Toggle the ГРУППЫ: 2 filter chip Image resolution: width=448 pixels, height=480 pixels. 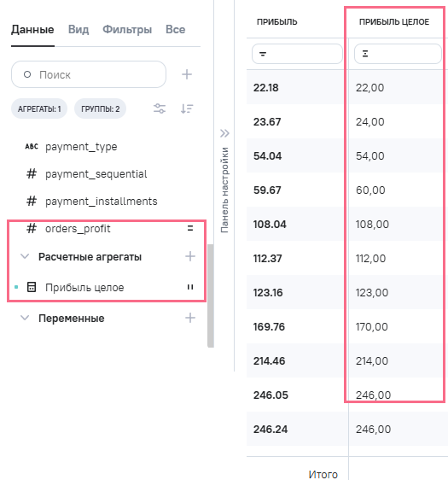pos(101,108)
